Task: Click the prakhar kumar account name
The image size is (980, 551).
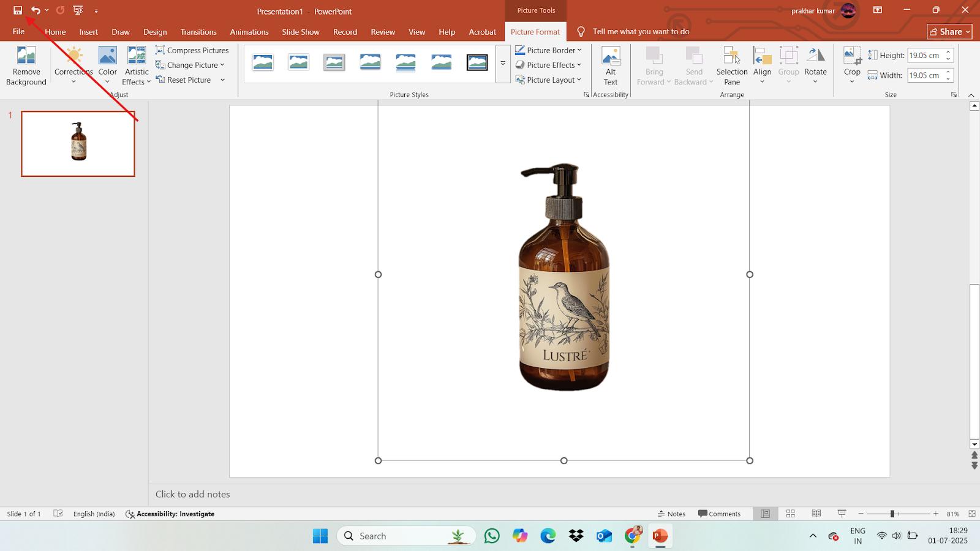Action: (813, 11)
